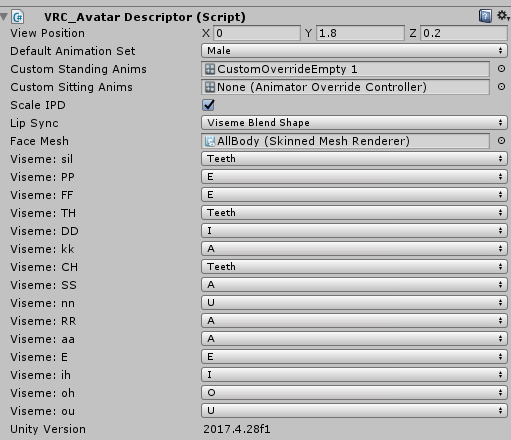
Task: Click the View Position X field
Action: click(x=257, y=33)
